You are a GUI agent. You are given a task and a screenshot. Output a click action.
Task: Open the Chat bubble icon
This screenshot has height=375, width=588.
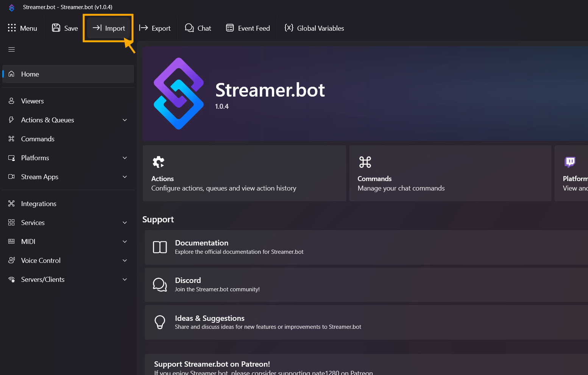[189, 28]
